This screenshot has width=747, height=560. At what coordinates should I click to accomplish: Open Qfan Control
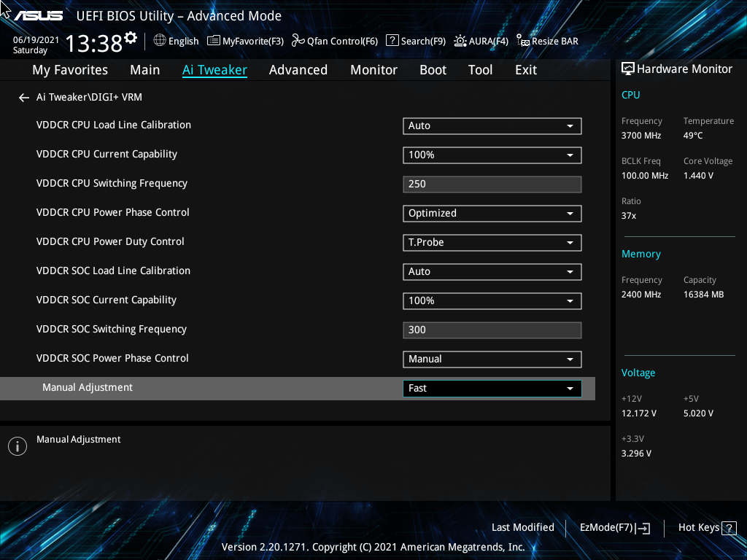(334, 41)
